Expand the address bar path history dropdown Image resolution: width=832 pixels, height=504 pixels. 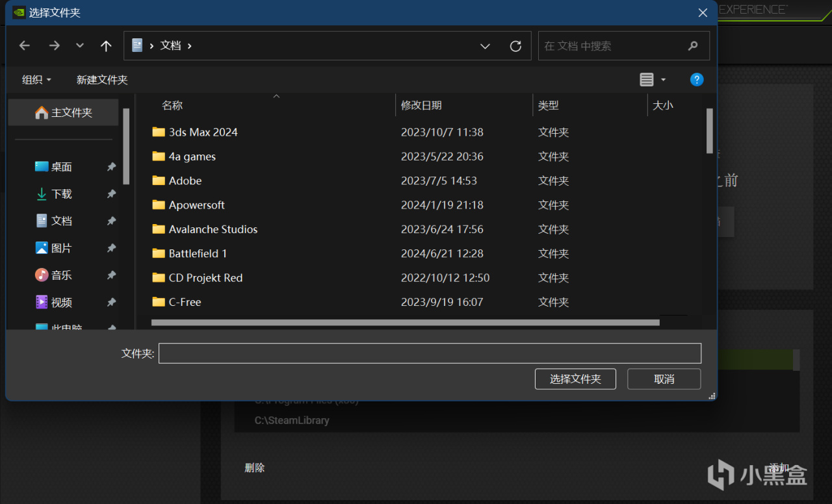(485, 46)
